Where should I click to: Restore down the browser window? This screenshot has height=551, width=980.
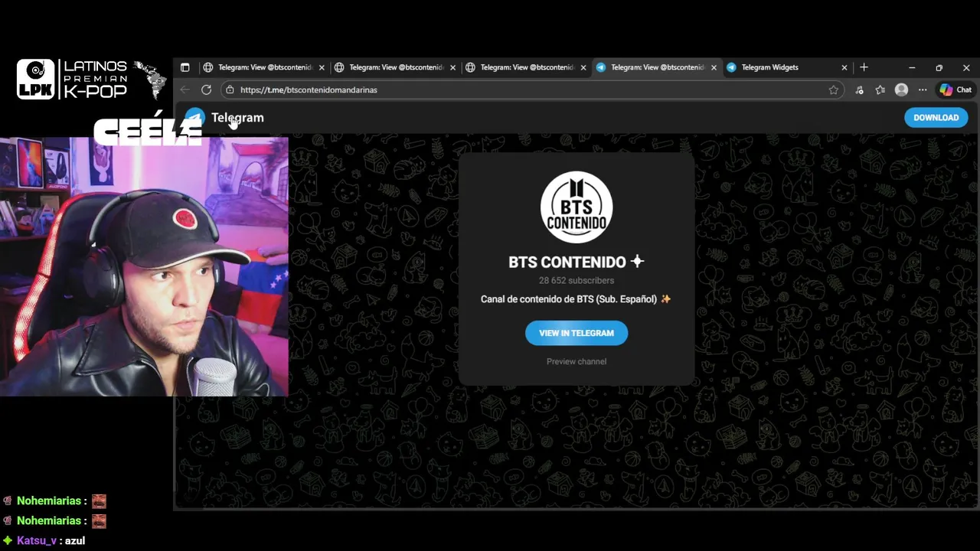939,67
